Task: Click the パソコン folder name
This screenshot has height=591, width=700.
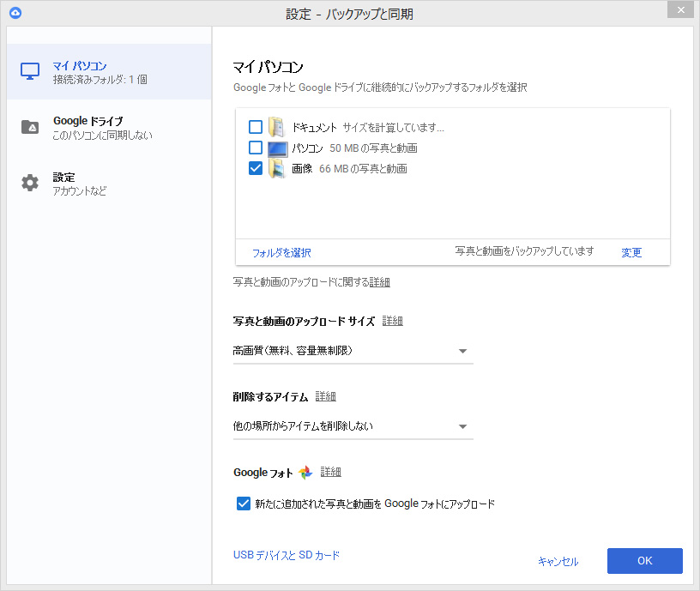Action: pyautogui.click(x=307, y=148)
